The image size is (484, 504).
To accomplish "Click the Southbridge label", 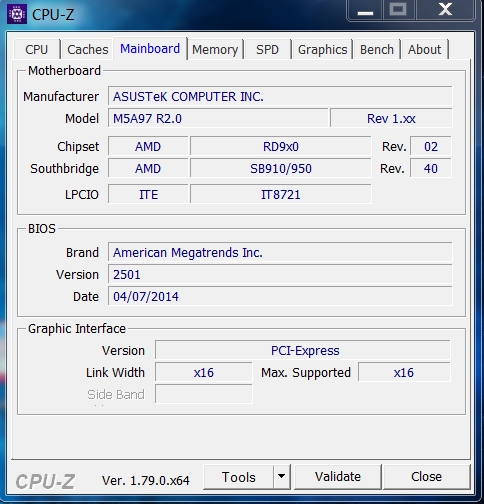I will click(65, 169).
